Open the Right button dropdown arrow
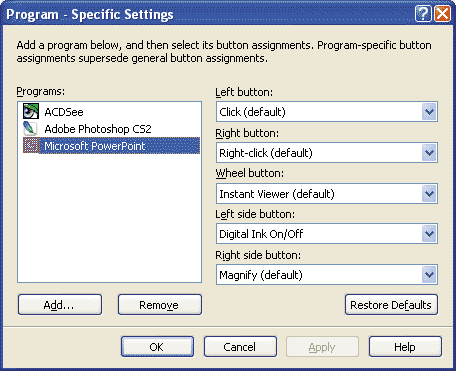456x371 pixels. point(429,153)
